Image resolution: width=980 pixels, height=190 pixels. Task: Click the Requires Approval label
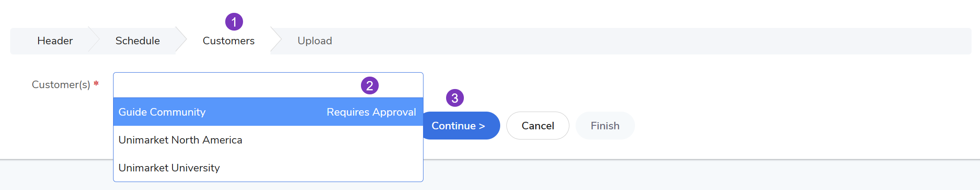(371, 112)
